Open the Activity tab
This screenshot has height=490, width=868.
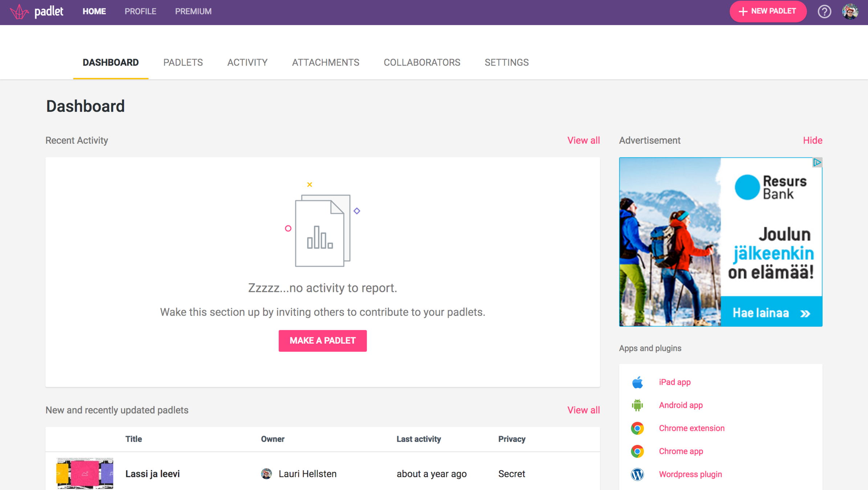click(x=247, y=62)
